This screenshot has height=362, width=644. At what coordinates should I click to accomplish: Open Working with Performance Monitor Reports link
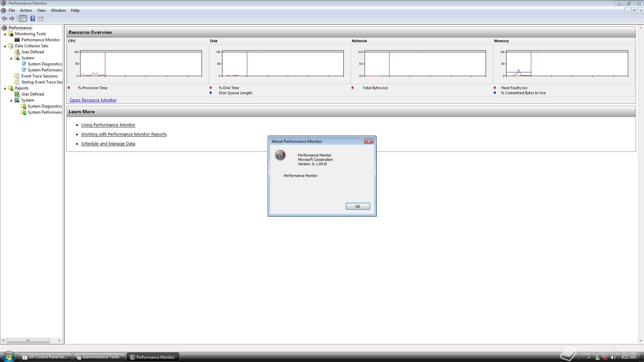pyautogui.click(x=124, y=134)
